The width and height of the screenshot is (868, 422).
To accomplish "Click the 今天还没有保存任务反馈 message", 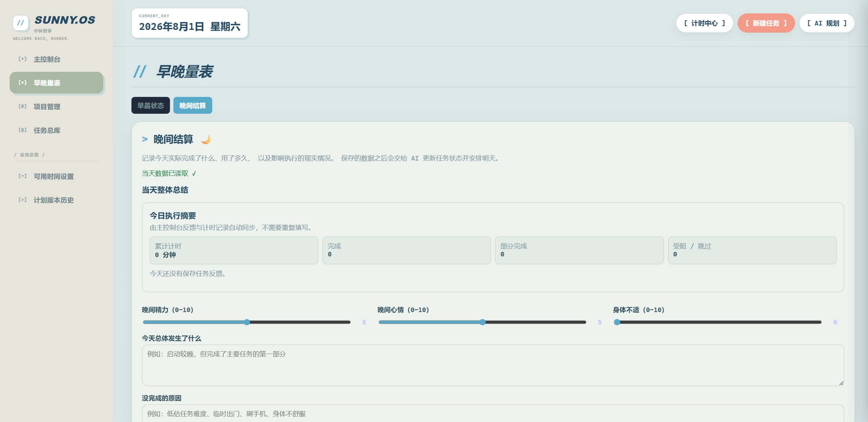I will tap(188, 274).
